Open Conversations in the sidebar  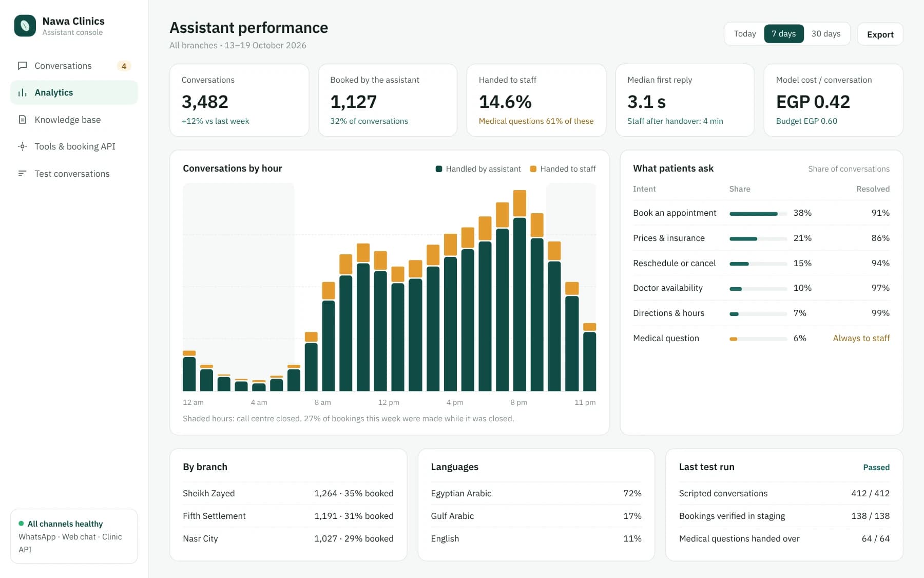[x=74, y=66]
